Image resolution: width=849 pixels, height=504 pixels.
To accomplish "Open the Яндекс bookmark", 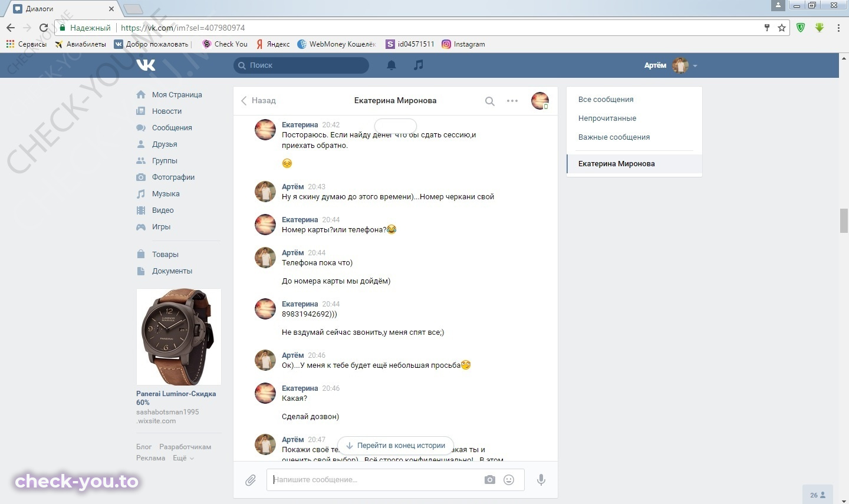I will pos(273,44).
